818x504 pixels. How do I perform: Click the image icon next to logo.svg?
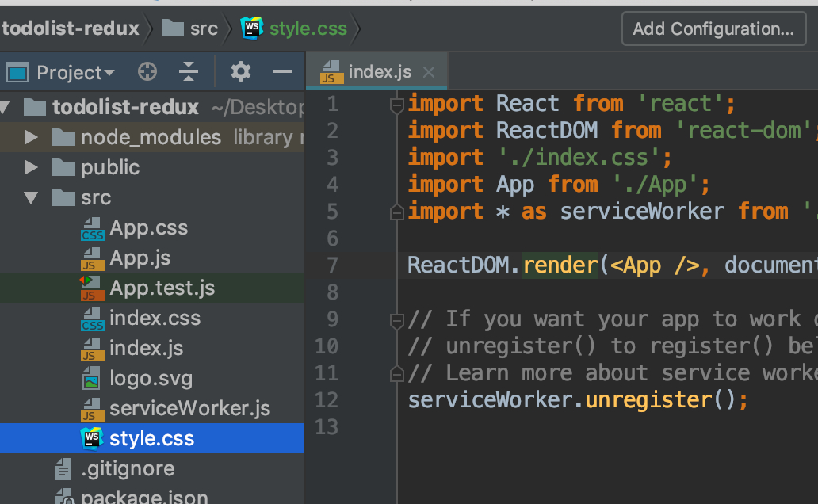point(91,379)
